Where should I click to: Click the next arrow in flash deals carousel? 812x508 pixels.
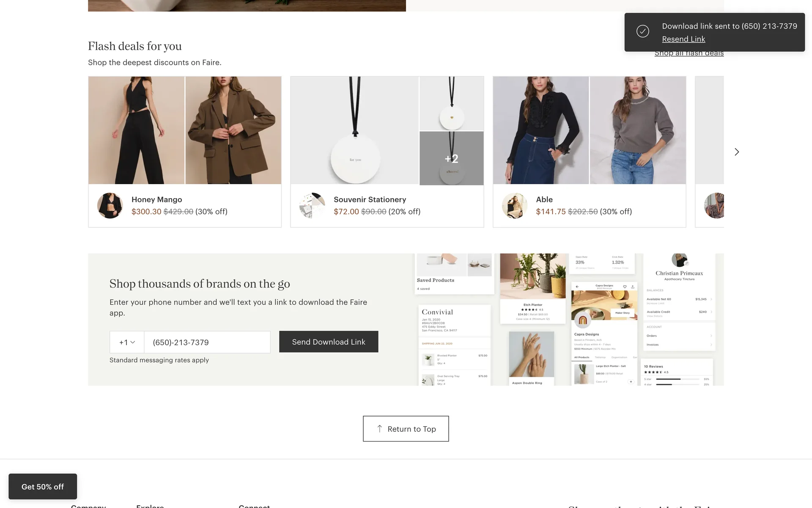point(737,152)
